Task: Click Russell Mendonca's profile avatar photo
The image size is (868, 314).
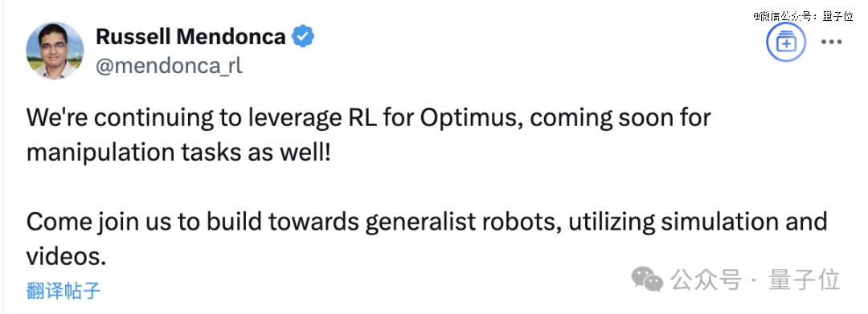Action: pos(55,51)
